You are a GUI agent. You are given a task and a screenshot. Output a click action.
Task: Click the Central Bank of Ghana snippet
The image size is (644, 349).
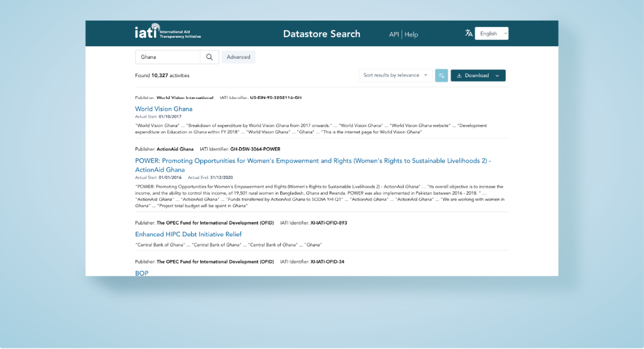click(x=229, y=245)
